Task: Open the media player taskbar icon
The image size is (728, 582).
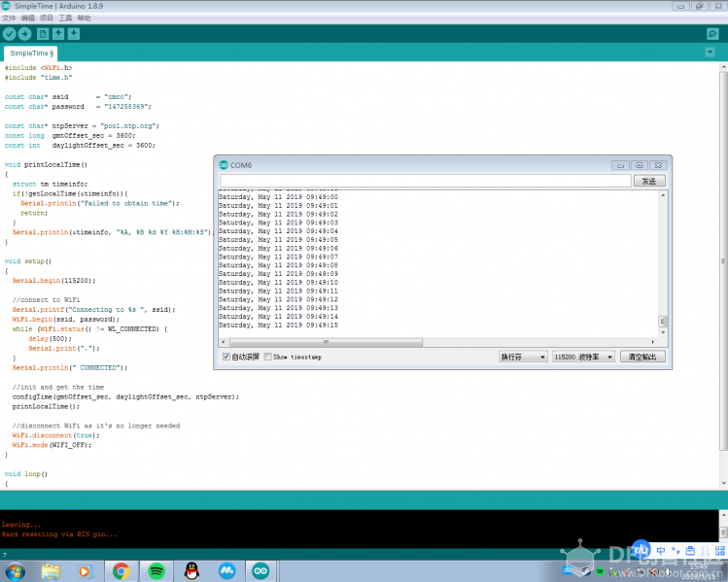Action: pyautogui.click(x=85, y=571)
